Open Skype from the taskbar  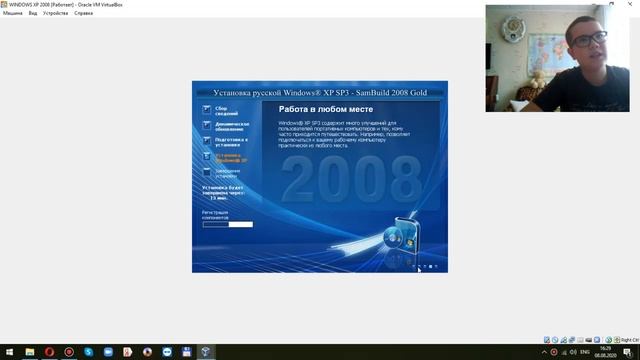tap(89, 352)
